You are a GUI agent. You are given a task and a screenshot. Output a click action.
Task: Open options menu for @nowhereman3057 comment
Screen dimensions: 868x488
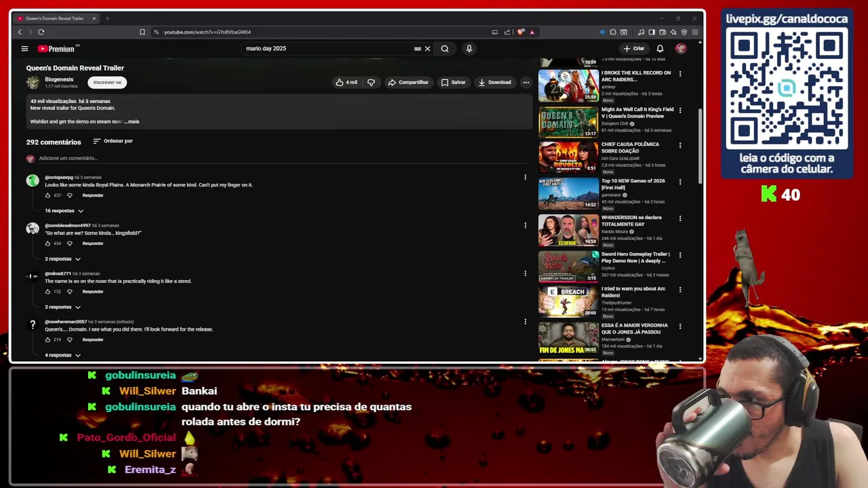[525, 322]
